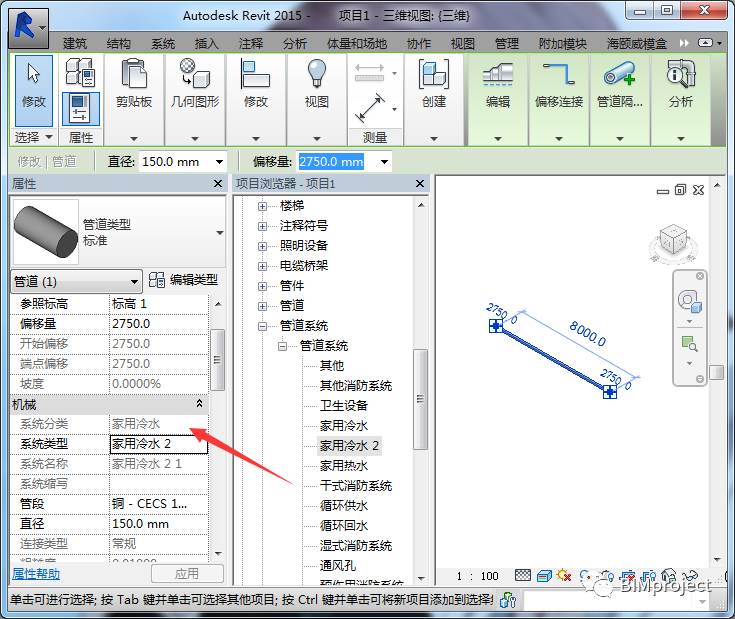Open the 管道 (1) filter dropdown

134,282
